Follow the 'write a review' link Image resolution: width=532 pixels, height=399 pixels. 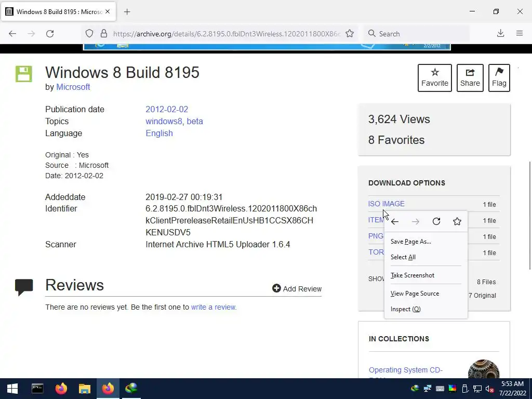tap(214, 307)
